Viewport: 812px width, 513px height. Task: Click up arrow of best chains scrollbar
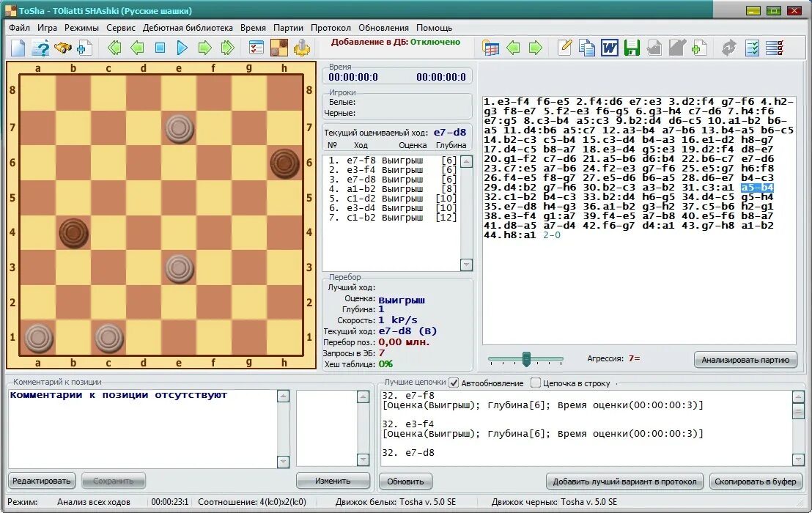pyautogui.click(x=798, y=397)
